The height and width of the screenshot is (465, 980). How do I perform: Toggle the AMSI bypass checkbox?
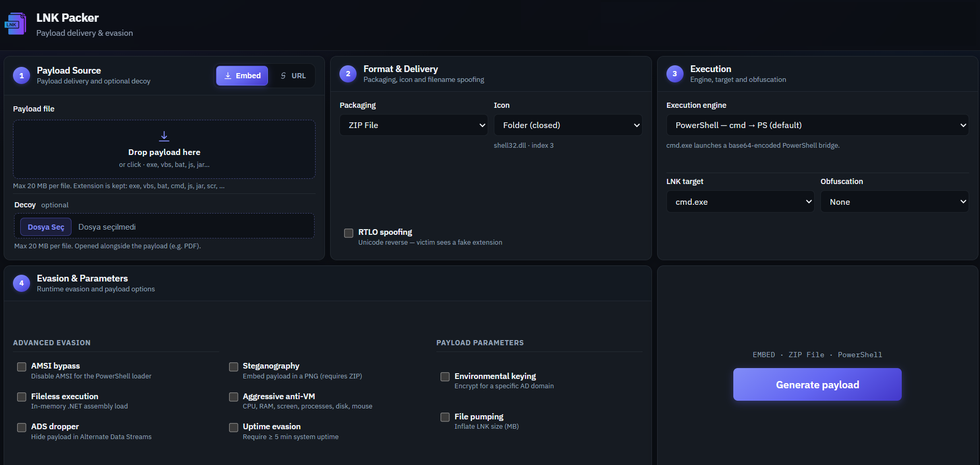click(x=22, y=367)
